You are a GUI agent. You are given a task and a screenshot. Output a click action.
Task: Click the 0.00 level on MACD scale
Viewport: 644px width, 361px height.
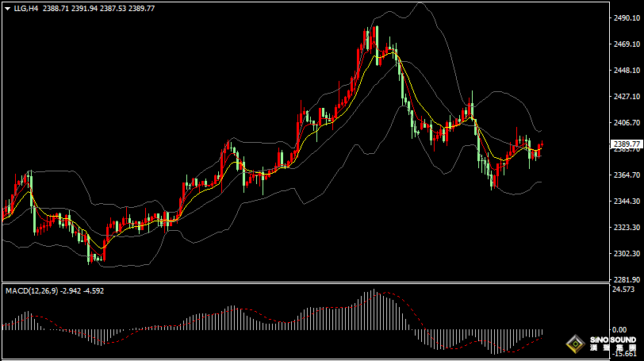click(x=619, y=329)
